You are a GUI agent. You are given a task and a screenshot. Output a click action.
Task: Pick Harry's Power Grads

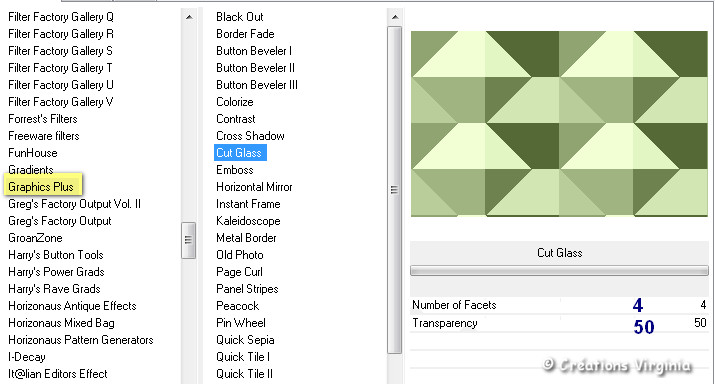[56, 272]
